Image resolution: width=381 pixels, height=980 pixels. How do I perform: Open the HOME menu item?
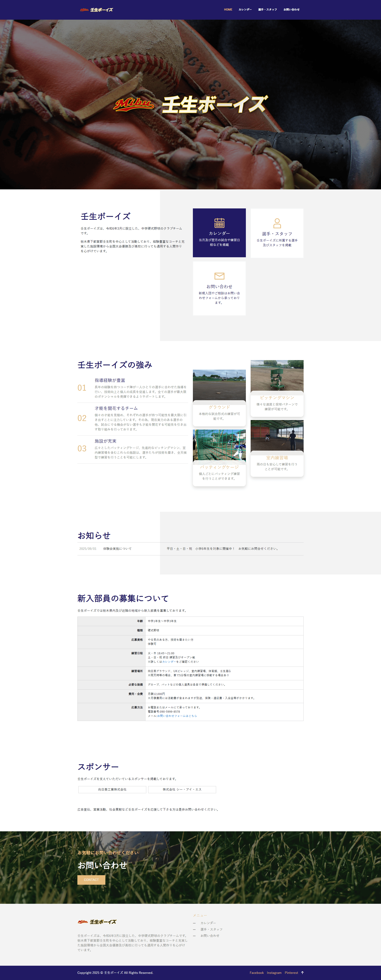pyautogui.click(x=228, y=10)
